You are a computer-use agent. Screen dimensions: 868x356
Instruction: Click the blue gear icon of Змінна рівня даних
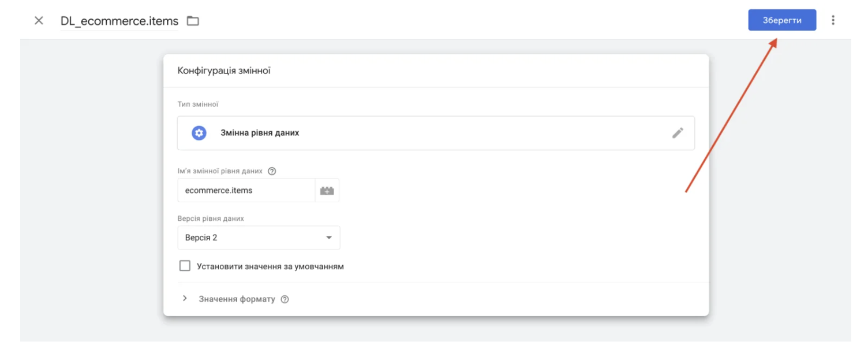click(199, 133)
